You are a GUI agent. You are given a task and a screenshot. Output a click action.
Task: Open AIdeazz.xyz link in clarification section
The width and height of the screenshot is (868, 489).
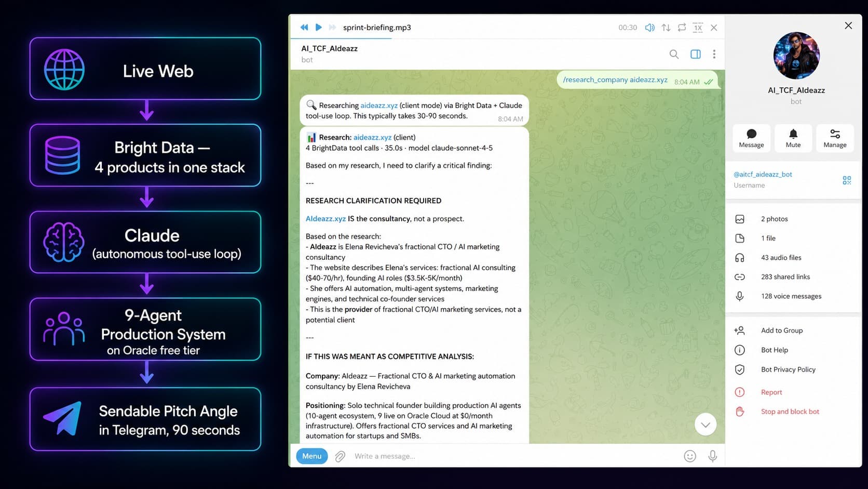[325, 219]
